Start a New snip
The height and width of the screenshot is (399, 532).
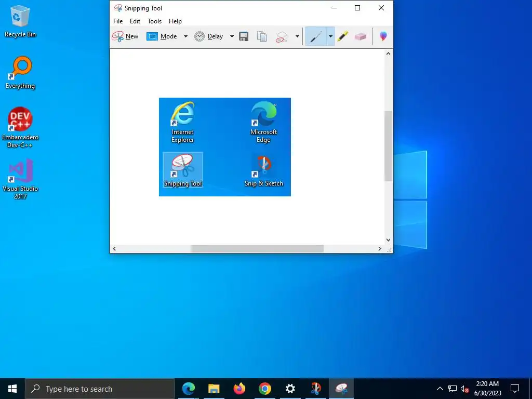[125, 36]
